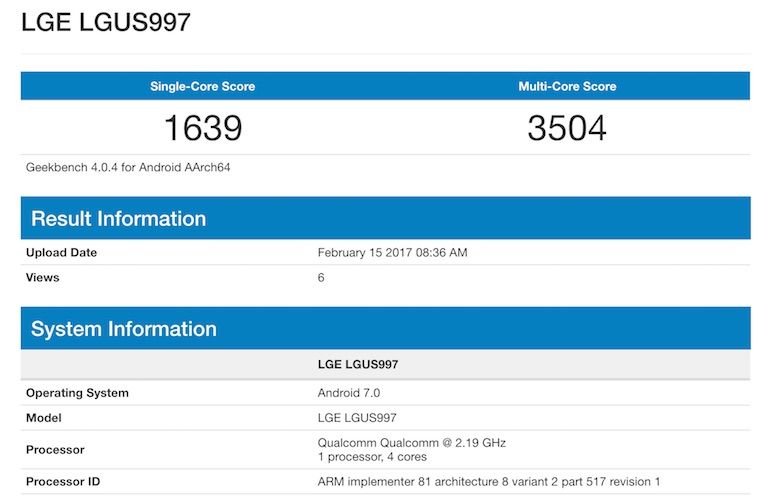The width and height of the screenshot is (782, 496).
Task: Select the Single-Core Score header
Action: point(202,86)
